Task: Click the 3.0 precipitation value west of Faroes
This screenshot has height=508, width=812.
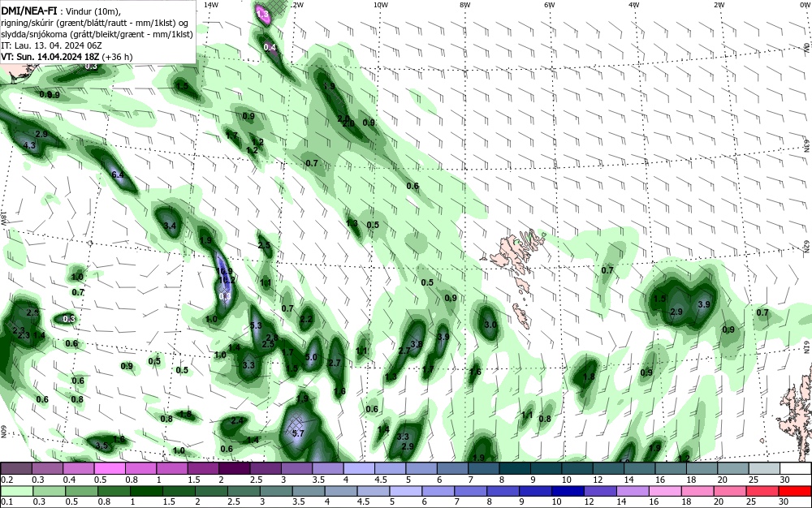Action: (x=490, y=325)
